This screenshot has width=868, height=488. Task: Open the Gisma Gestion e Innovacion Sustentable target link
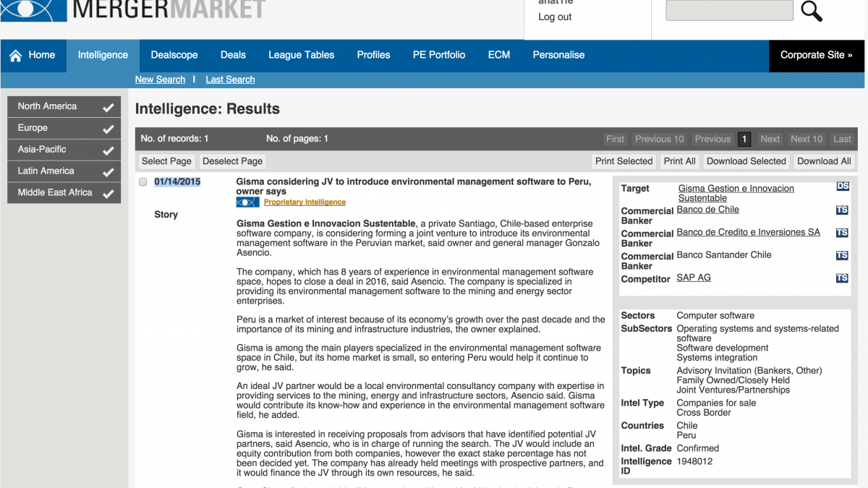tap(736, 193)
